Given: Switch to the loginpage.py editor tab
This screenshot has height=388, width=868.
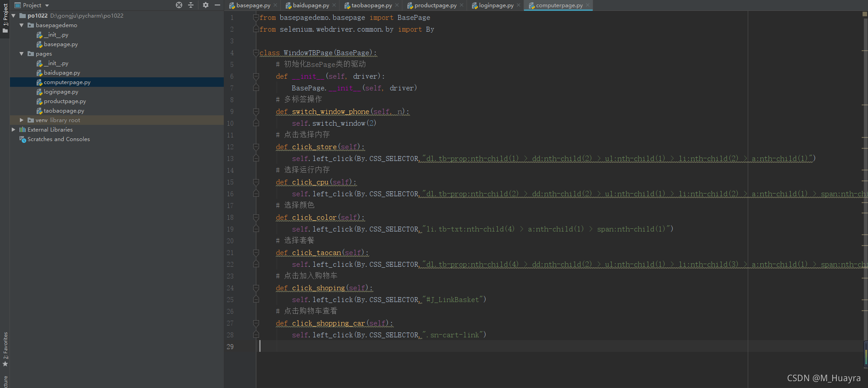Looking at the screenshot, I should 496,5.
